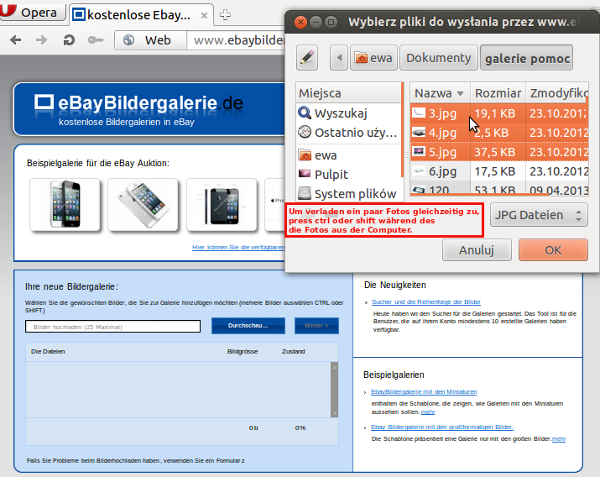600x477 pixels.
Task: Open a new tab with plus icon
Action: point(225,15)
